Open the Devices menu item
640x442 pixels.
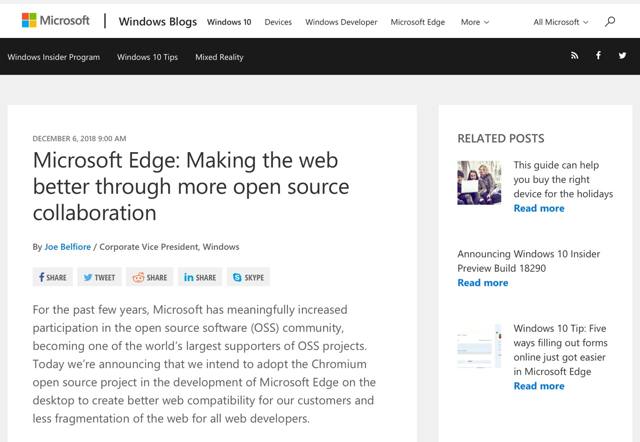pos(278,21)
